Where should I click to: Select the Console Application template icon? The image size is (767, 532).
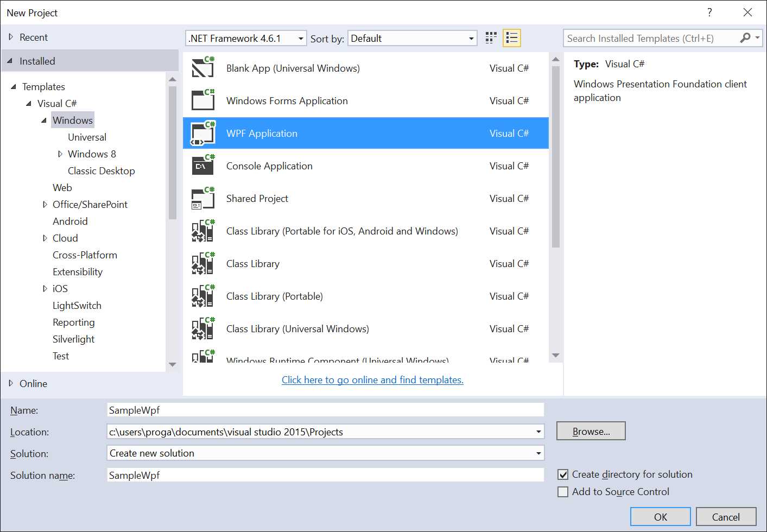pyautogui.click(x=202, y=166)
